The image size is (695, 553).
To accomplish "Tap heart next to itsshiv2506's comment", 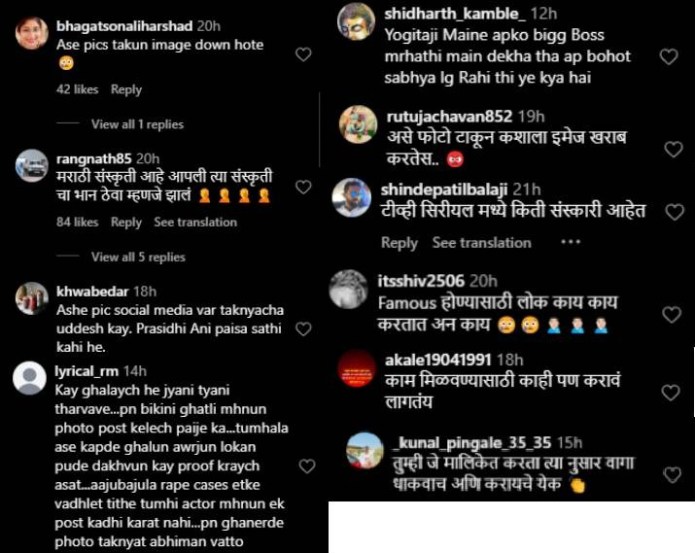I will coord(672,315).
